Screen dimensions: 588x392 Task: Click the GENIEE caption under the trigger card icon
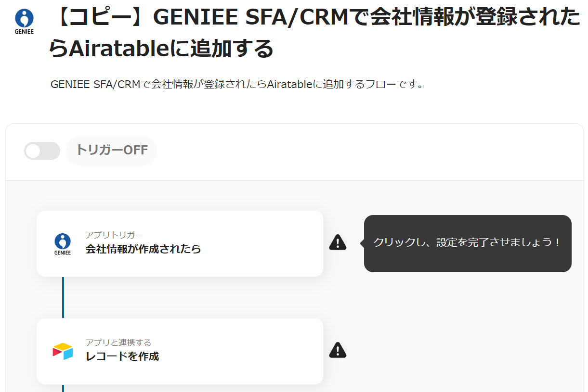[x=63, y=253]
